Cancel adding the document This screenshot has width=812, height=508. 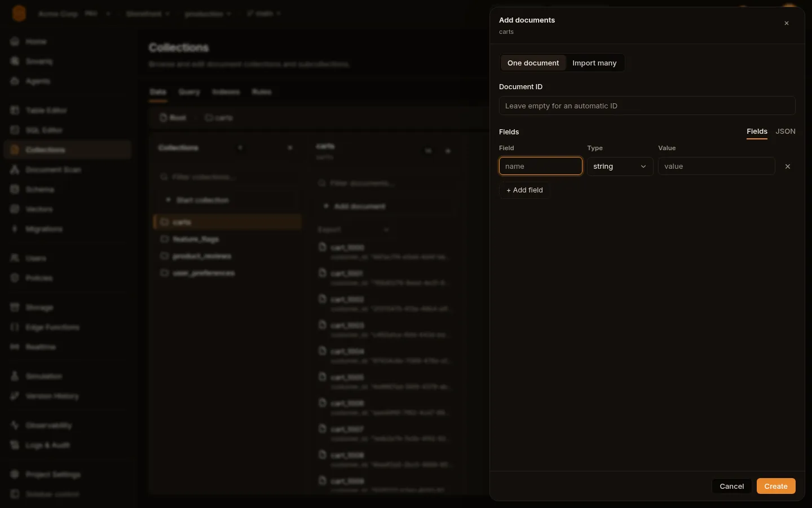point(731,486)
